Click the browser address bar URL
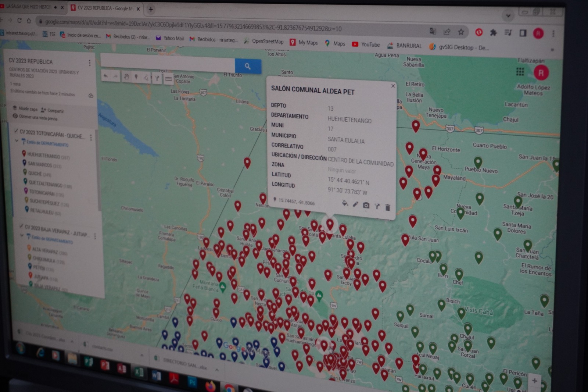The height and width of the screenshot is (392, 588). (x=193, y=25)
